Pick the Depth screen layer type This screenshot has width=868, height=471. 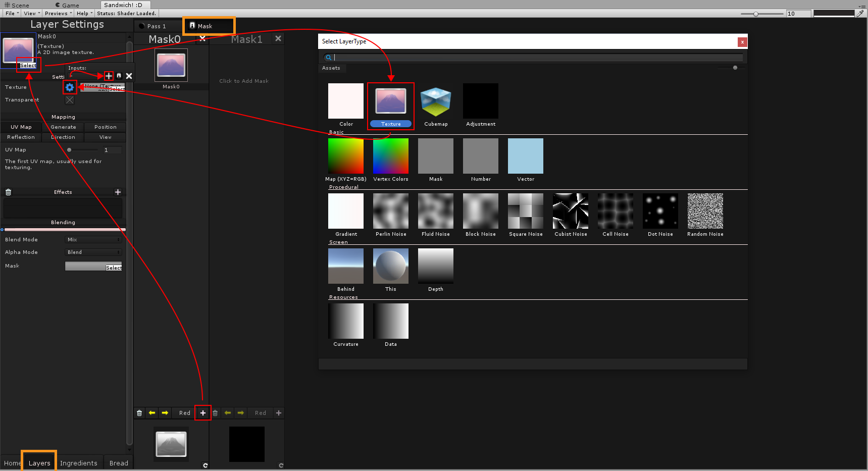[436, 270]
